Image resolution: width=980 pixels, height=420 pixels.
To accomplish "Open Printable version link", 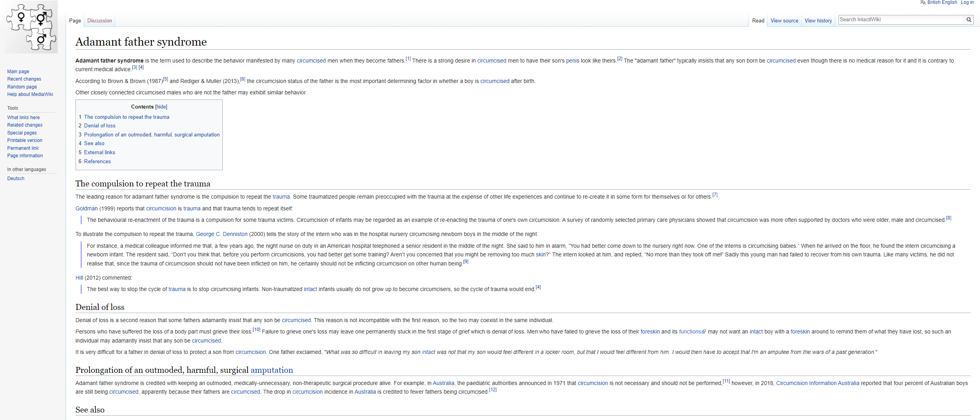I will pos(25,140).
